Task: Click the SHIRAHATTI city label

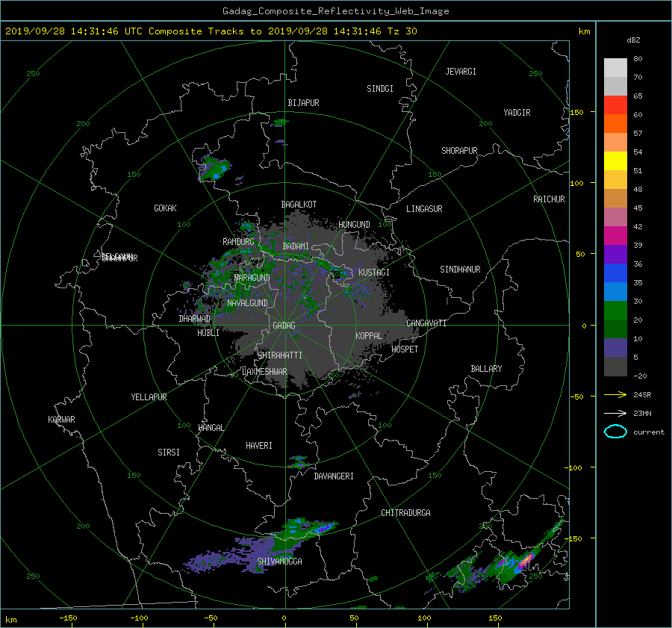Action: tap(279, 355)
